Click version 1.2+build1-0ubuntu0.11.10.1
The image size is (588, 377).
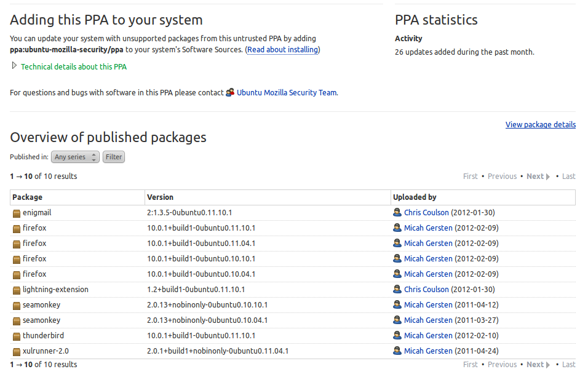point(196,290)
